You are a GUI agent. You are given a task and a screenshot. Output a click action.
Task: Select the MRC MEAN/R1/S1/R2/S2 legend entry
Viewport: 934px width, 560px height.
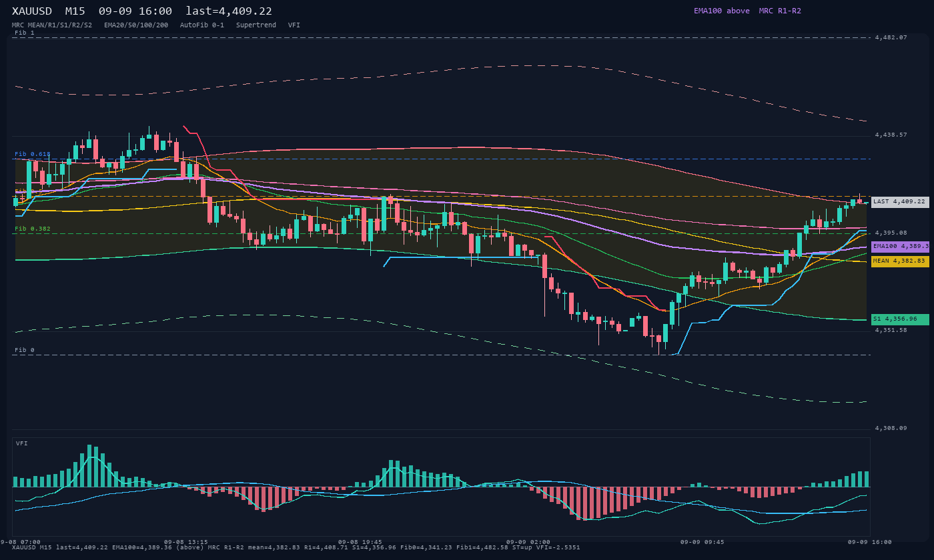pos(52,25)
